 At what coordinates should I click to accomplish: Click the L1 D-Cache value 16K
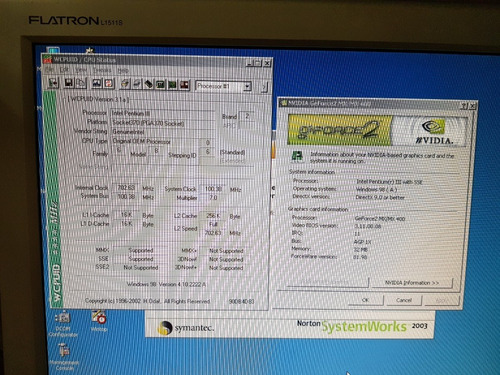click(x=126, y=224)
